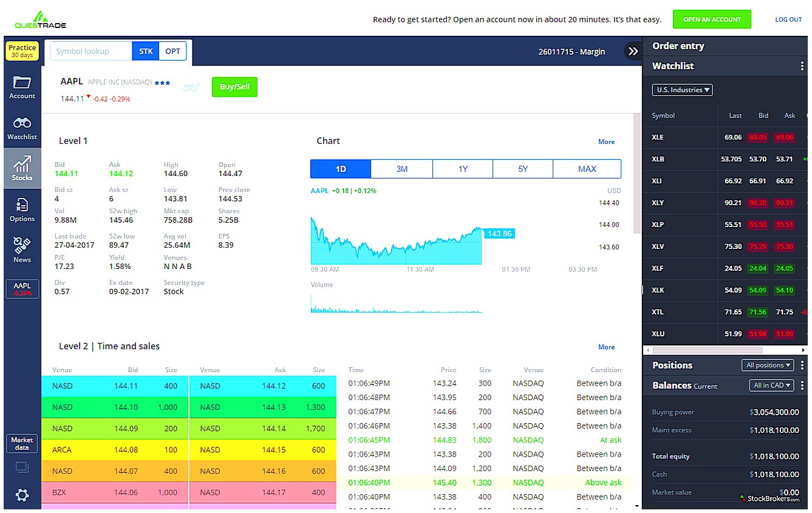Click the Order entry panel header

725,46
